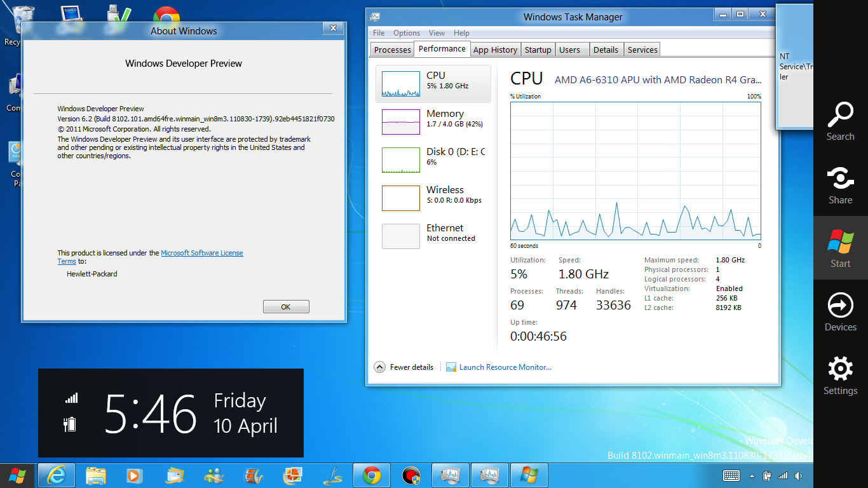Open Windows Live Messenger from the taskbar

[x=214, y=475]
